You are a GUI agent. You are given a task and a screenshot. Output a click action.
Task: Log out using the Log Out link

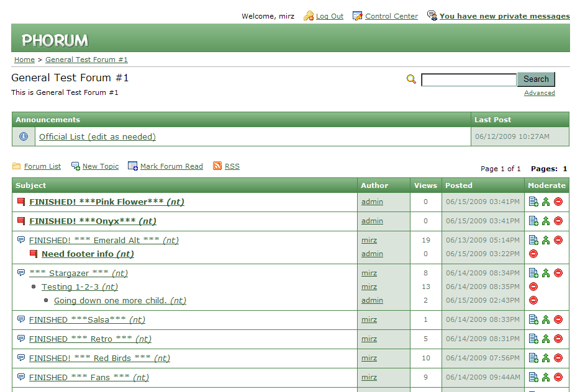(x=330, y=16)
